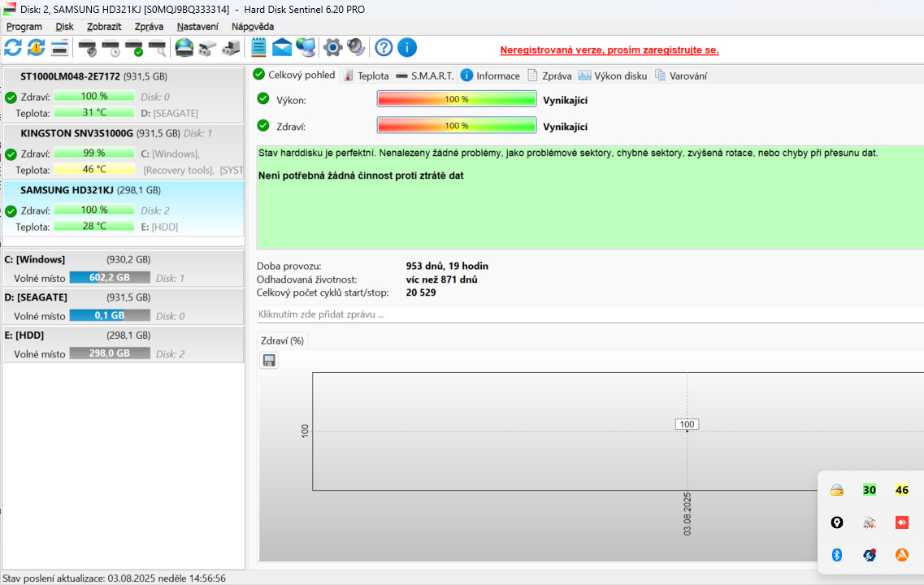Click the blue question mark help icon
924x585 pixels.
pyautogui.click(x=384, y=47)
